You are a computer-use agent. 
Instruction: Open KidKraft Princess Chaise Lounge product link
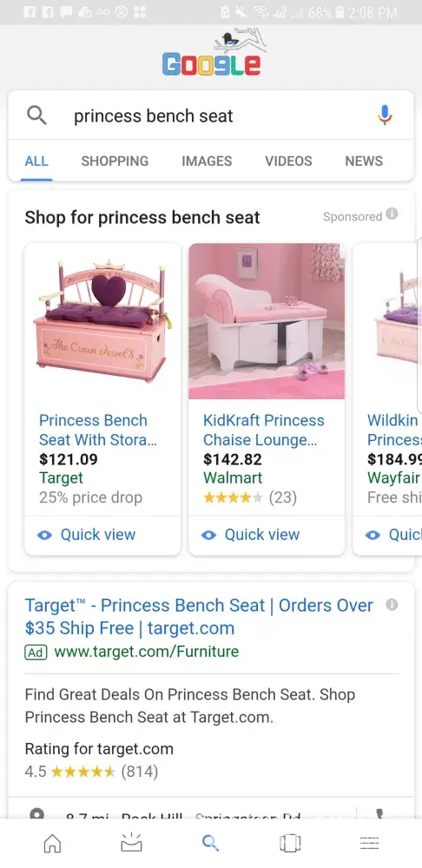tap(264, 431)
